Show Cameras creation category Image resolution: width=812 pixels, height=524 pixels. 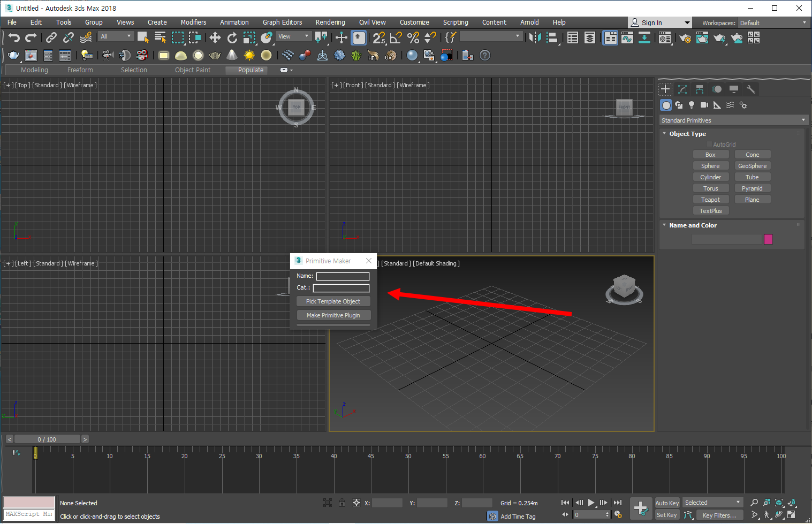[x=704, y=105]
